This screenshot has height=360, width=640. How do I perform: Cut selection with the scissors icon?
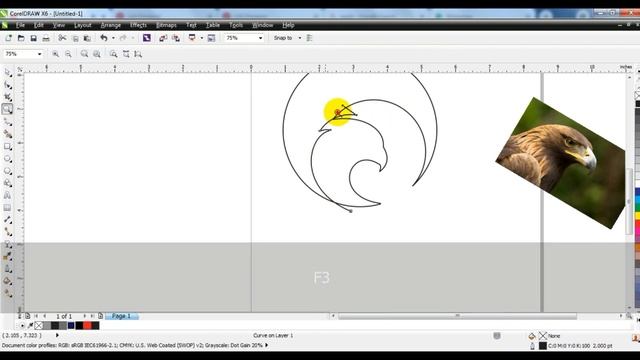click(62, 38)
